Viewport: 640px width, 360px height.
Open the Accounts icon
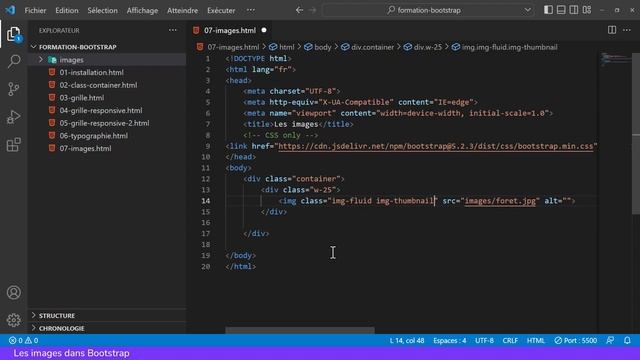coord(13,292)
